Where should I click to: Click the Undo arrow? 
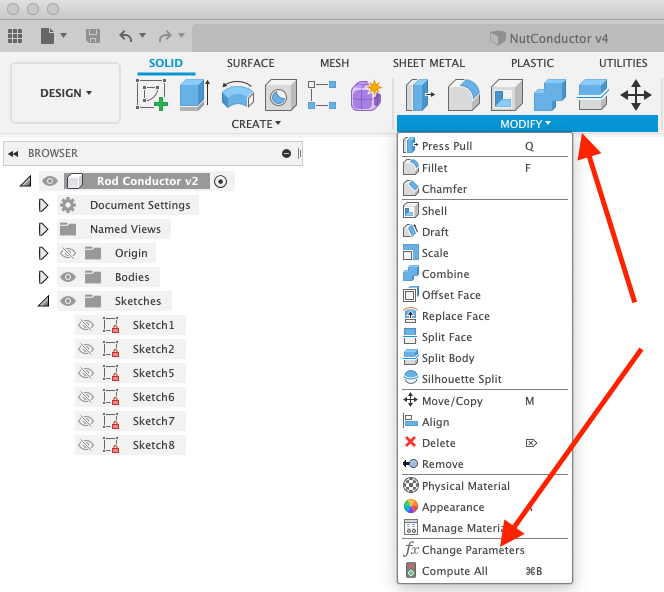coord(125,36)
